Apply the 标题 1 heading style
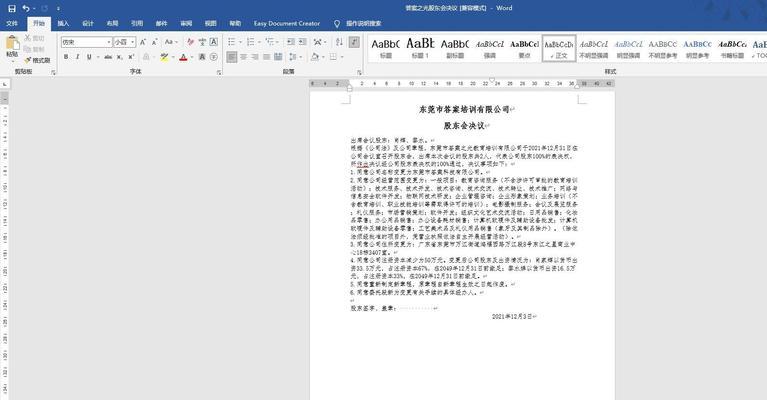 coord(420,48)
